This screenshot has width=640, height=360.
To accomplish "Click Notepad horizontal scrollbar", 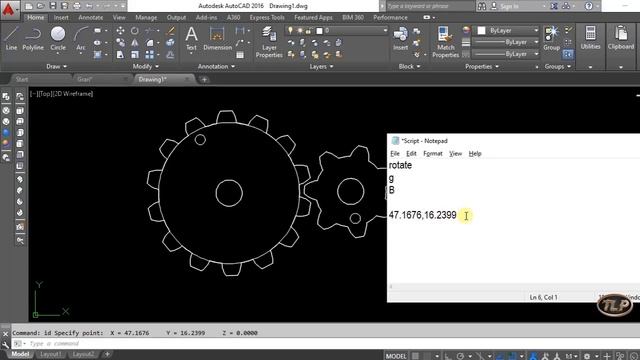I will [x=513, y=287].
